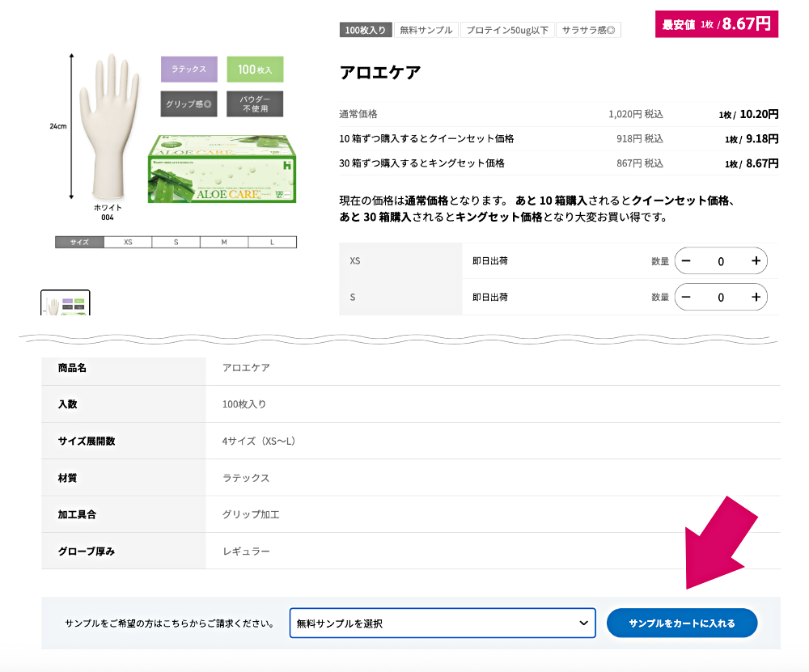
Task: Decrease XS size quantity with minus button
Action: 686,261
